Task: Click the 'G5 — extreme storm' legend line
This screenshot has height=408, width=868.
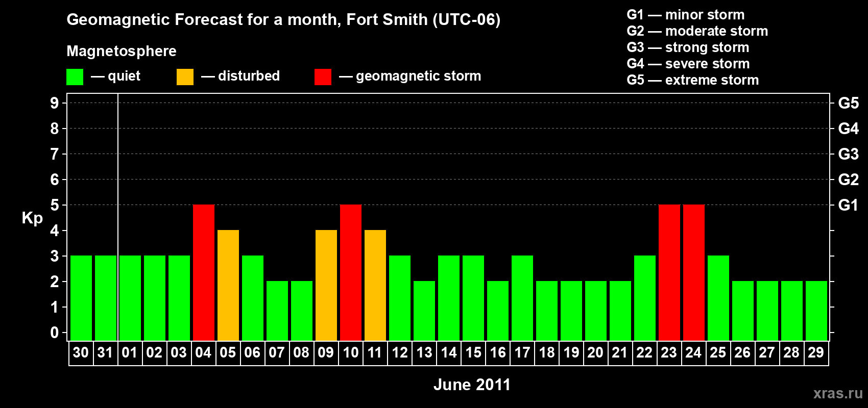Action: (692, 80)
